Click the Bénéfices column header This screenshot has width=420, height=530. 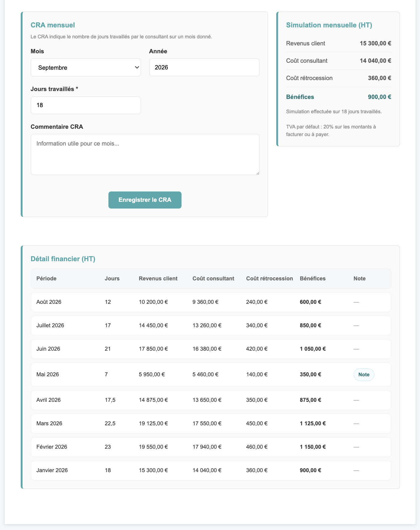pos(312,279)
